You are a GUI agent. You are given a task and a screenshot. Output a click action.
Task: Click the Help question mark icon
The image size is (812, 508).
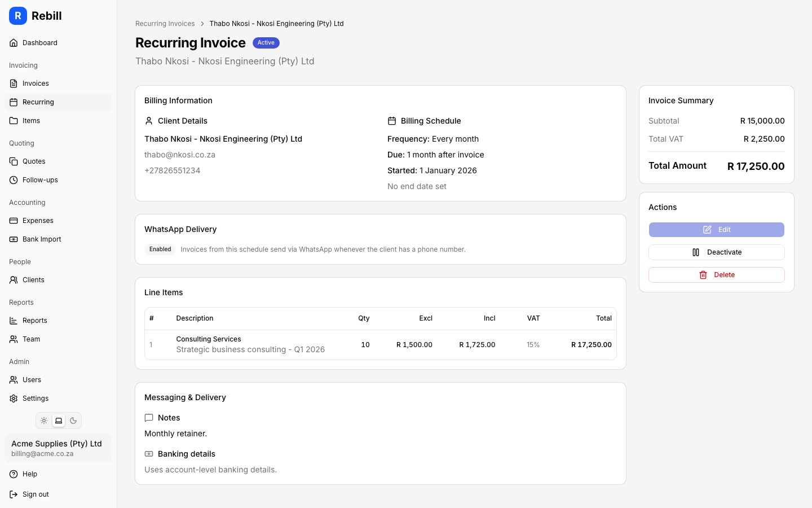click(14, 474)
